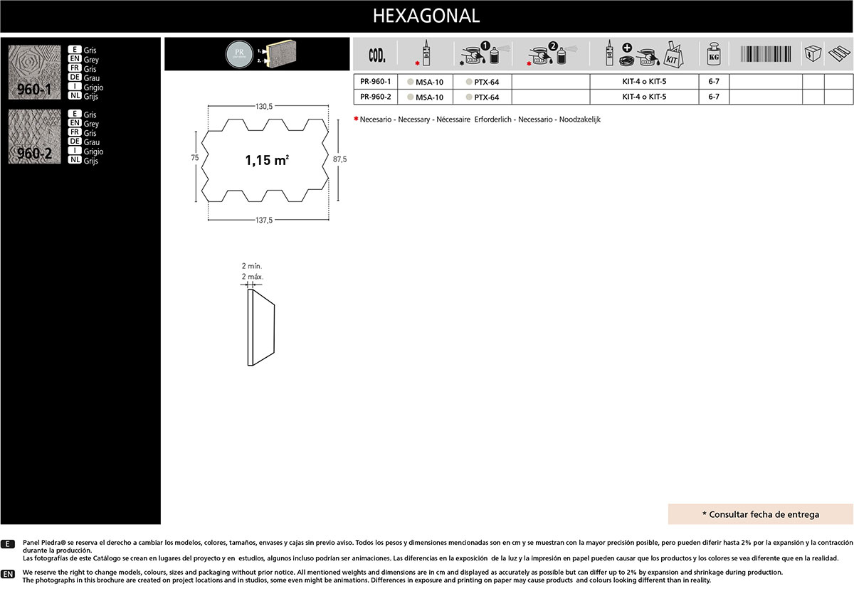Screen dimensions: 854x616
Task: Open the 960-2 texture thumbnail
Action: coord(34,137)
